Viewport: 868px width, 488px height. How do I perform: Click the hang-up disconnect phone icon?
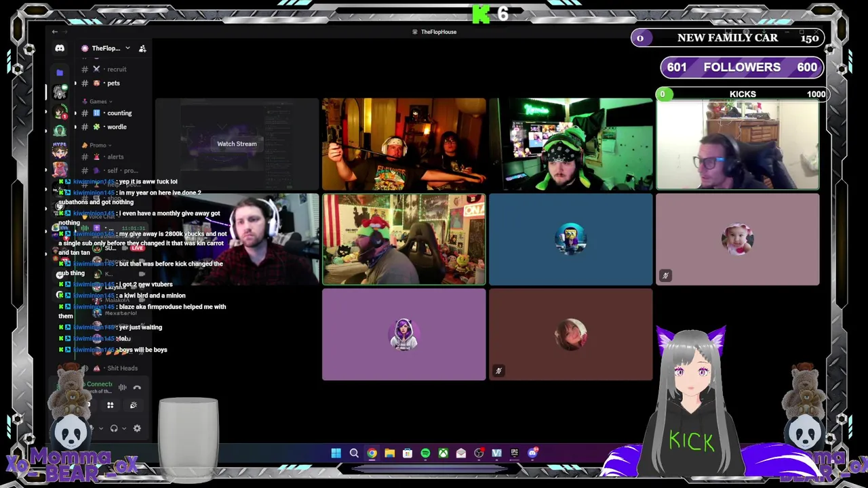[x=137, y=388]
